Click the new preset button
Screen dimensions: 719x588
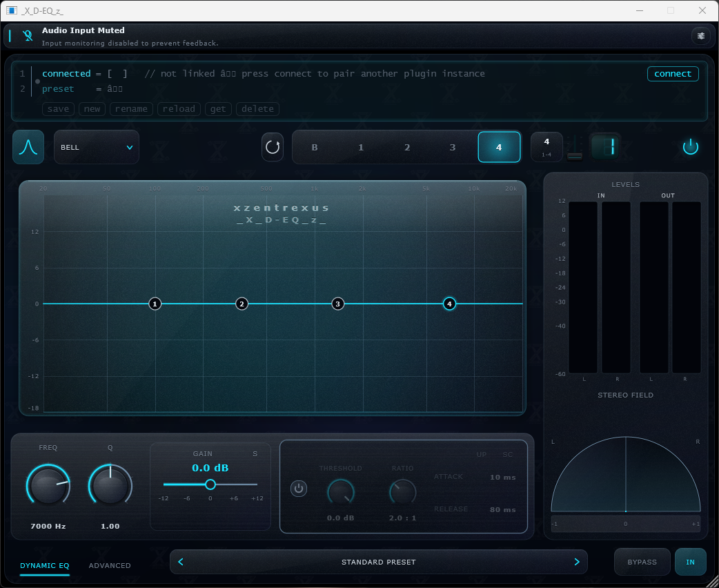(x=92, y=109)
